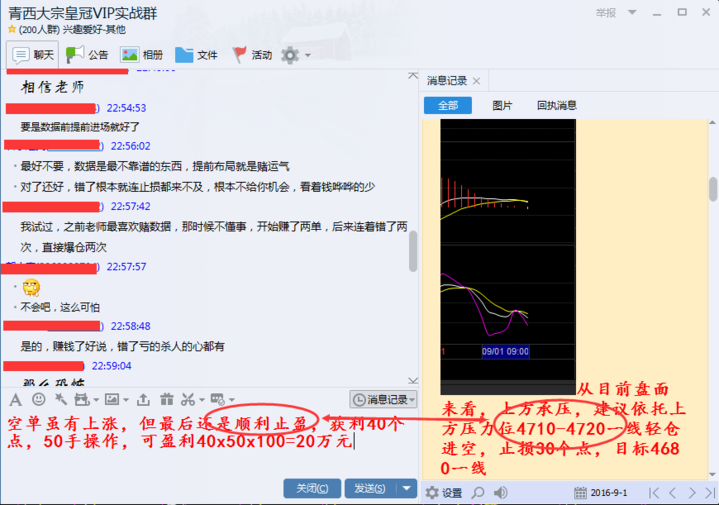Open the 公告 announcements tab
Viewport: 719px width, 505px height.
pyautogui.click(x=87, y=55)
